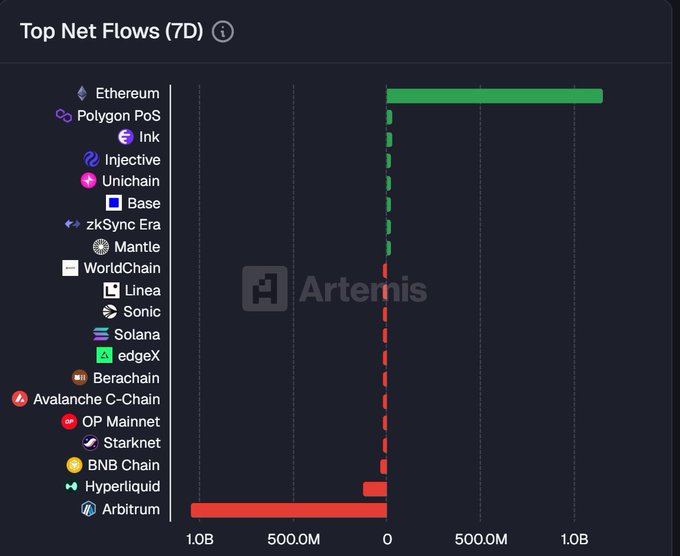Click the zkSync Era arrows icon

72,225
